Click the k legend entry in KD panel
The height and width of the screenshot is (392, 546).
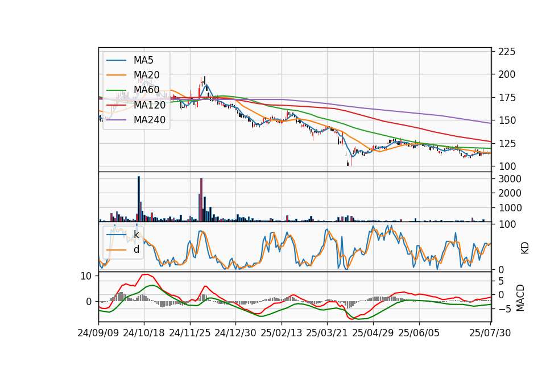point(136,235)
